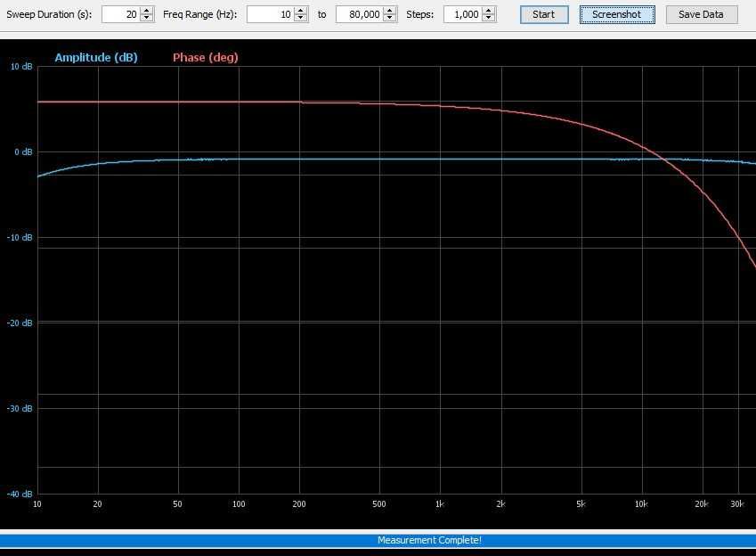Focus the start frequency field showing 10
Viewport: 756px width, 556px height.
tap(271, 14)
